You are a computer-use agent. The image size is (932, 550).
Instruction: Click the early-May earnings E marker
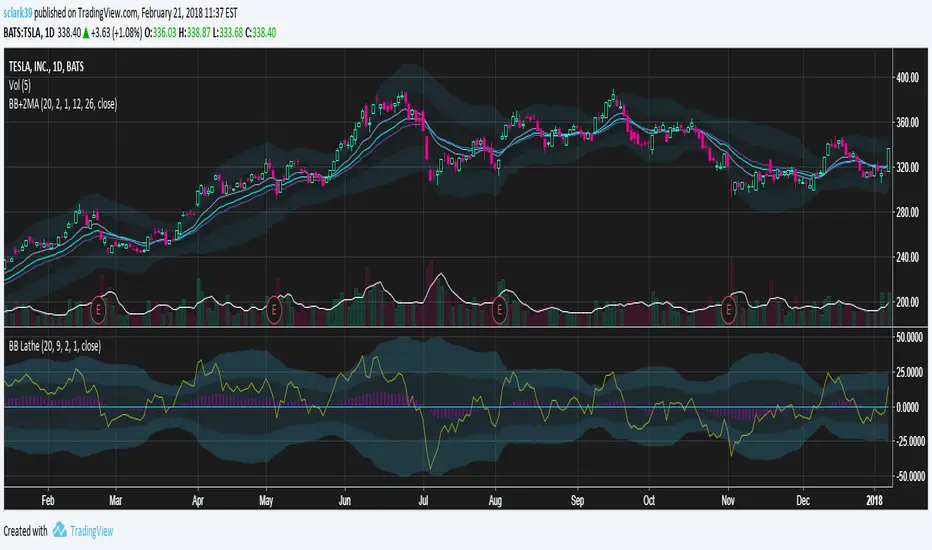pyautogui.click(x=273, y=309)
